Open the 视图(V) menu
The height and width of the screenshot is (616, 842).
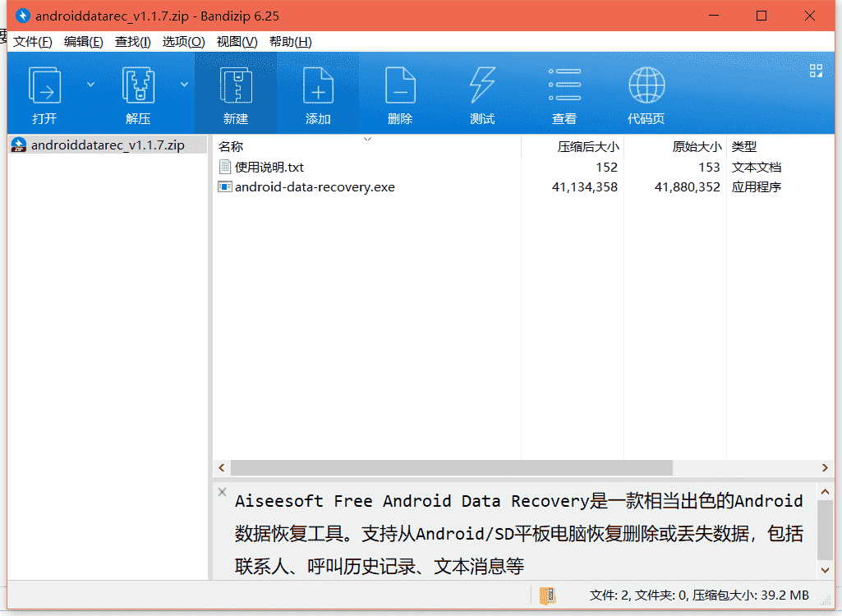237,42
